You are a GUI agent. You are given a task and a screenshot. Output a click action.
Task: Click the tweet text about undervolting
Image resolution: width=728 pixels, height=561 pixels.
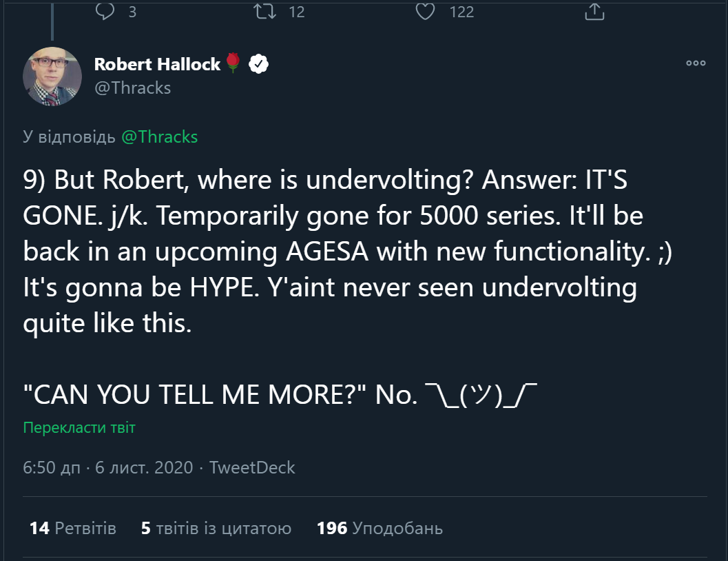click(331, 251)
